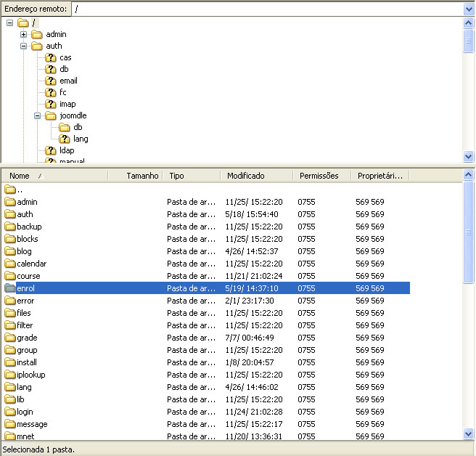The image size is (476, 456).
Task: Click the folder icon beside iplookup
Action: [10, 375]
